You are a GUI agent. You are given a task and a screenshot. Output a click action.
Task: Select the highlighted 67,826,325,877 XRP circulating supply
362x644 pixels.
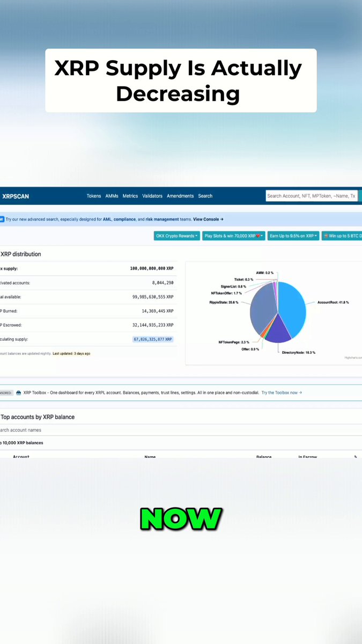pyautogui.click(x=153, y=339)
